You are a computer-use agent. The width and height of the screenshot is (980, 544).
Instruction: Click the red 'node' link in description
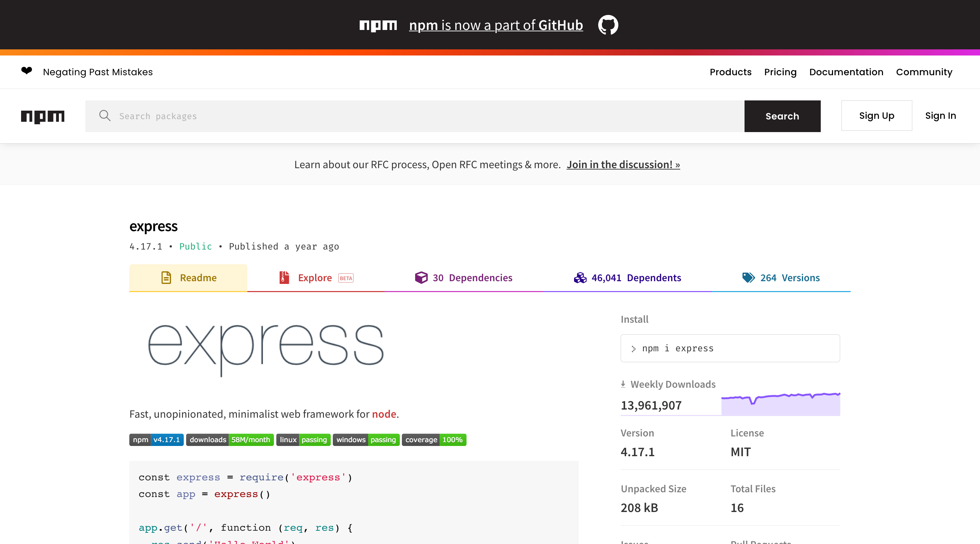[384, 414]
